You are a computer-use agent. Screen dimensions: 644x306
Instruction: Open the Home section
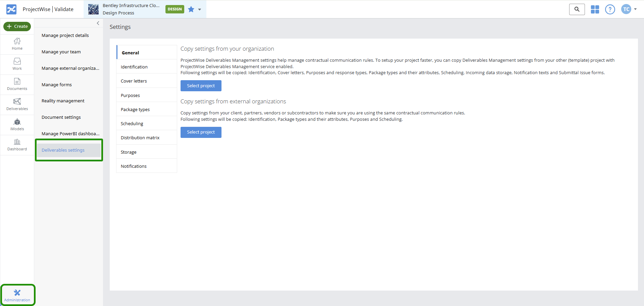[17, 44]
